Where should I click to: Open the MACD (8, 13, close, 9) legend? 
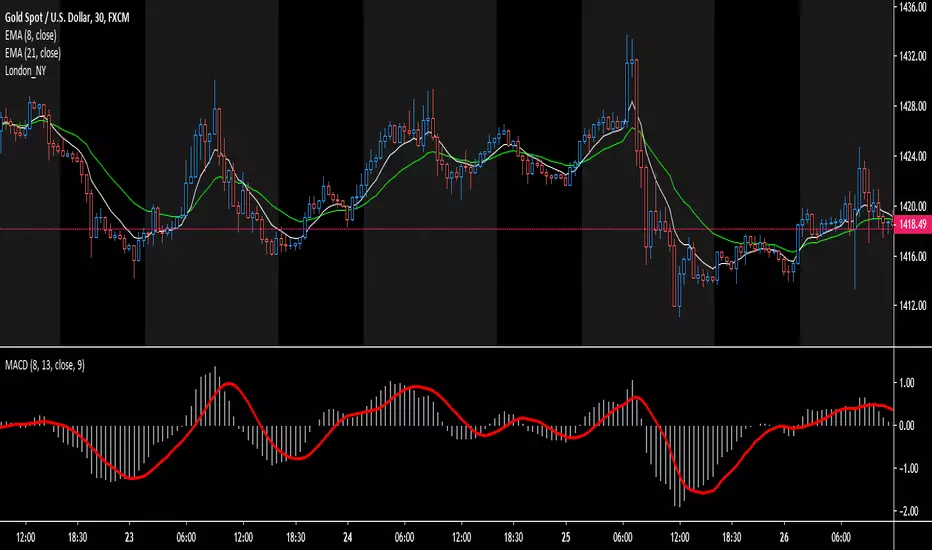tap(45, 365)
